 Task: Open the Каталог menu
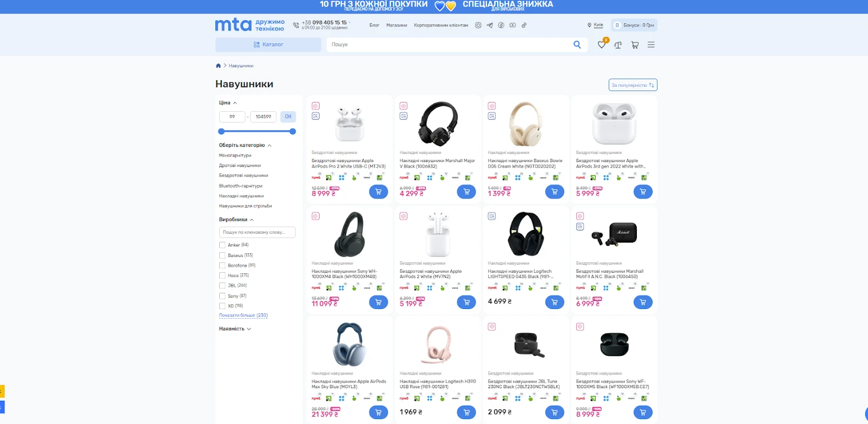point(268,44)
